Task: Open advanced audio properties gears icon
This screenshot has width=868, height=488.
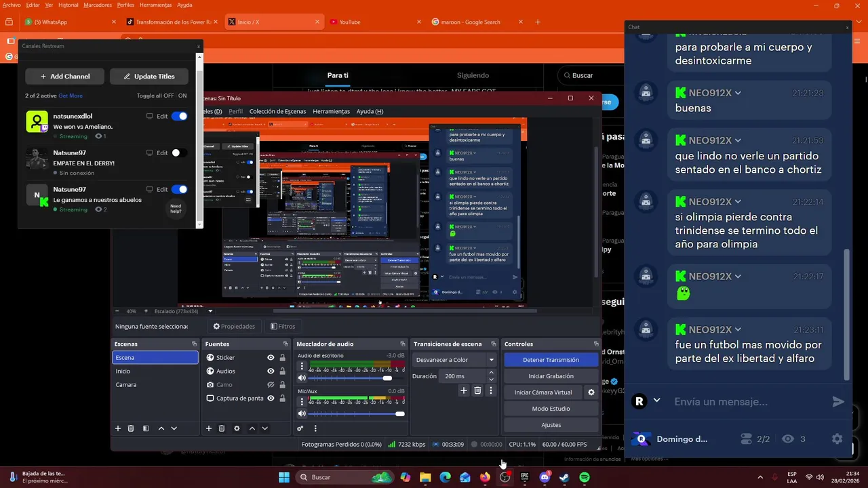Action: (300, 428)
